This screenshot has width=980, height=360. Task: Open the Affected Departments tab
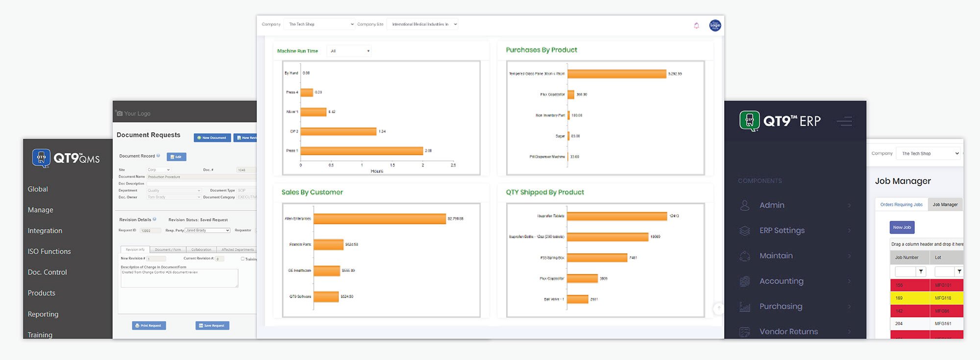coord(238,250)
